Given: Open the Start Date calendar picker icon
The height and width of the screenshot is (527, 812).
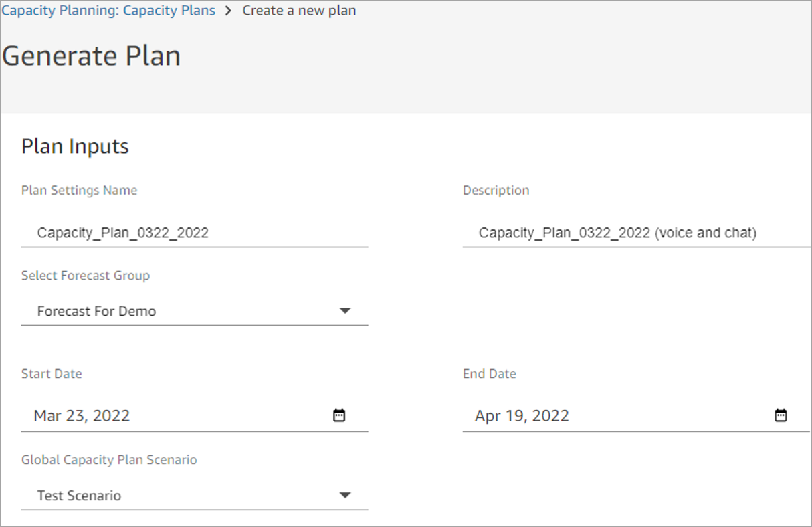Looking at the screenshot, I should click(x=339, y=415).
